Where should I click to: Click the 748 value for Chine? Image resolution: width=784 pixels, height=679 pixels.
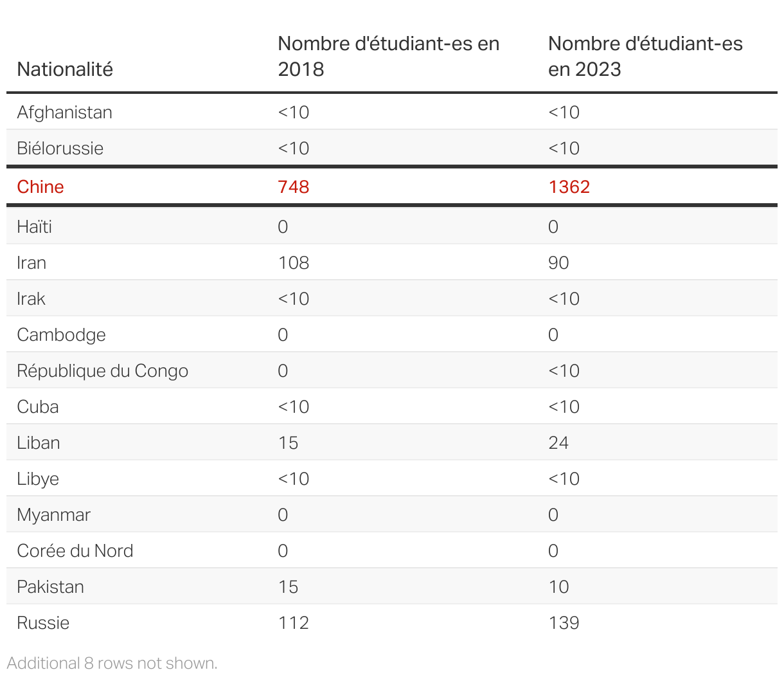click(294, 186)
